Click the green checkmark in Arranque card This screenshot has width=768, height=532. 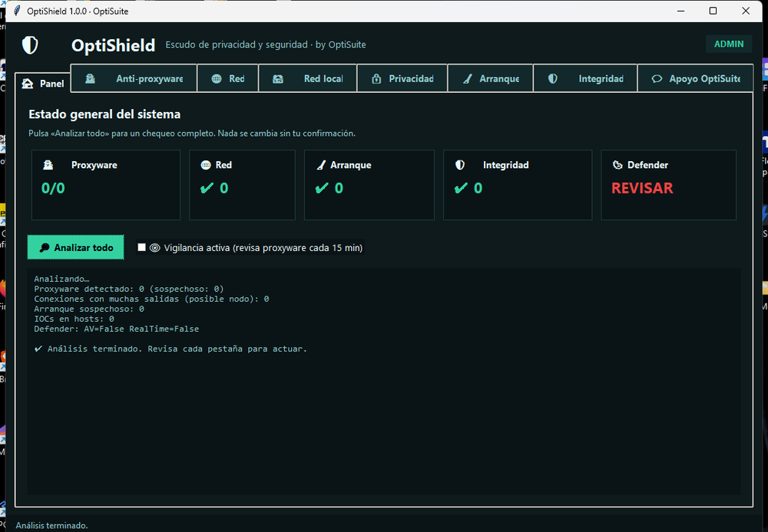tap(322, 188)
